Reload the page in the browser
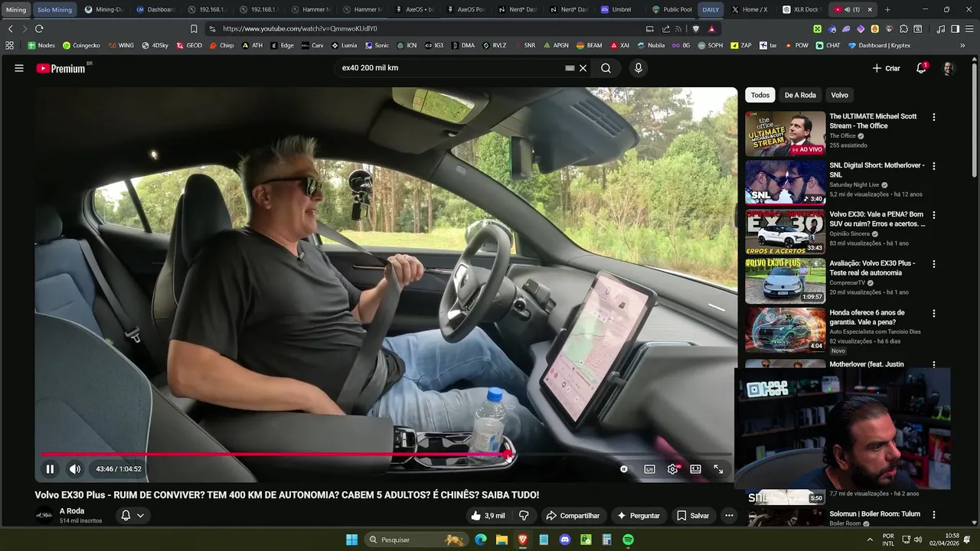 coord(39,28)
